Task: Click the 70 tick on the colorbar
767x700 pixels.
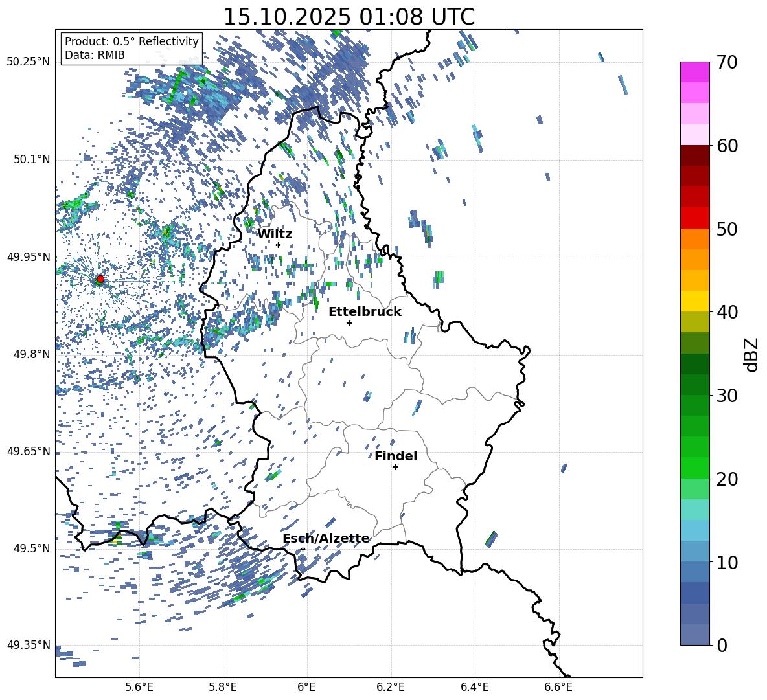Action: [x=727, y=62]
